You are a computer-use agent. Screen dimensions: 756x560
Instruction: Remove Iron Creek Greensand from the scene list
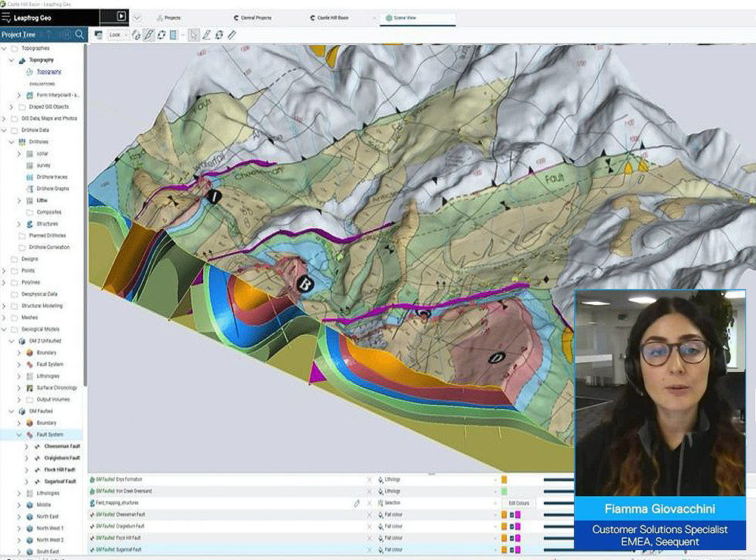coord(369,491)
